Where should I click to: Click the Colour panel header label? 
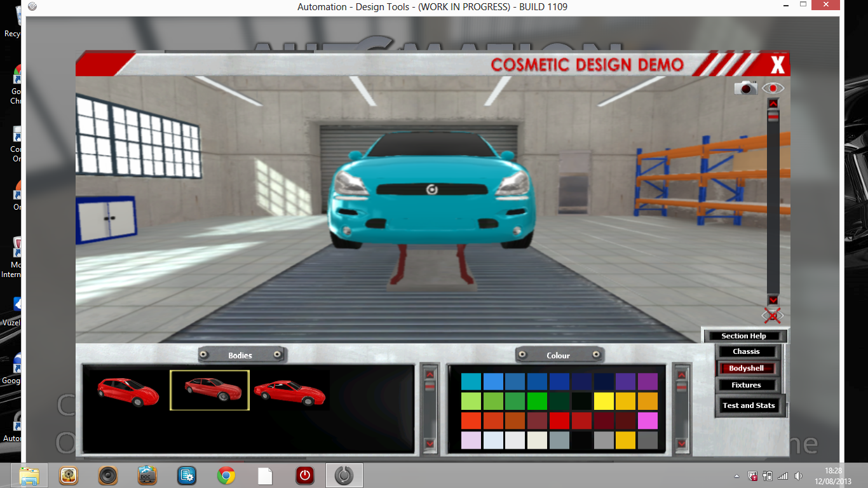point(558,355)
